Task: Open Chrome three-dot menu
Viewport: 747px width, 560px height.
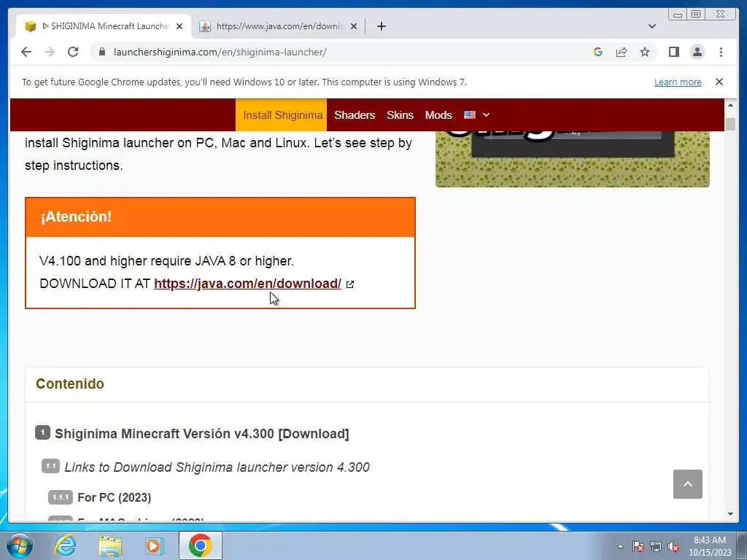Action: click(721, 52)
